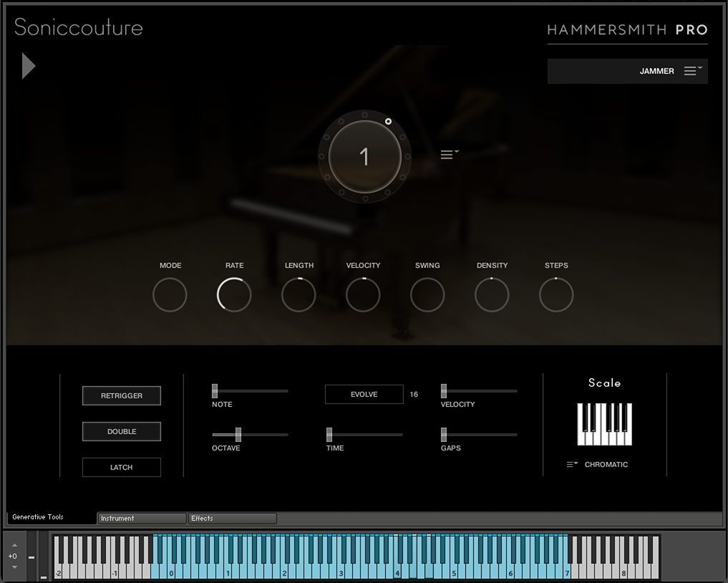Click the MODE knob

tap(170, 294)
